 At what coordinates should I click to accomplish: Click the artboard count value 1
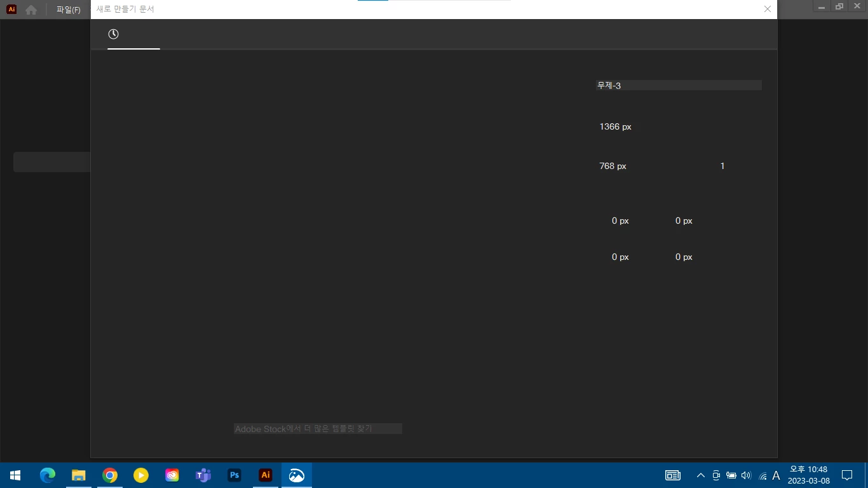click(722, 166)
